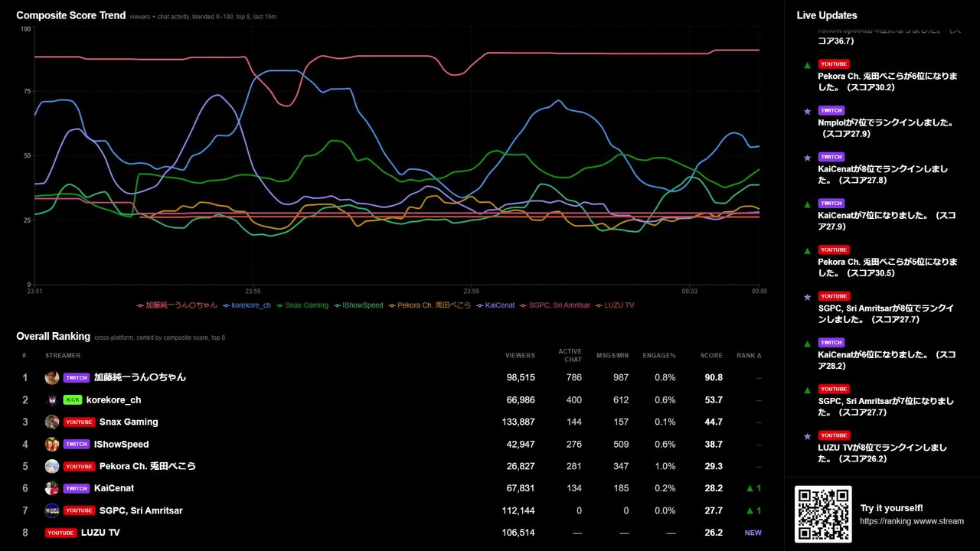
Task: Toggle korekore_ch line in the chart legend
Action: tap(247, 305)
